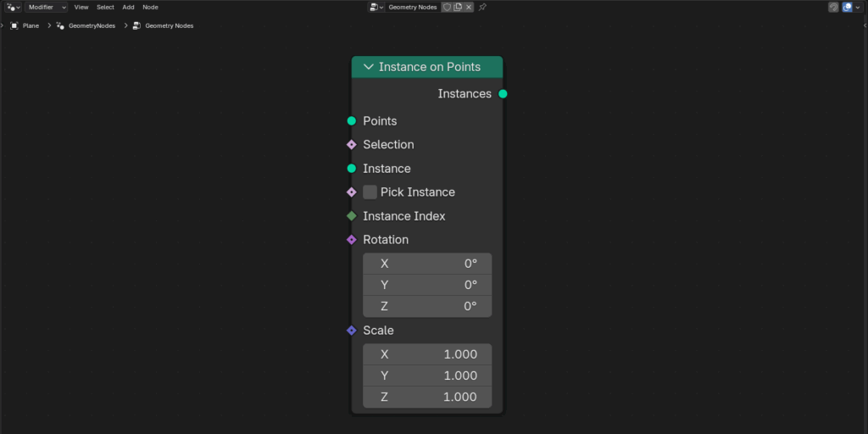The height and width of the screenshot is (434, 868).
Task: Open the Modifier type dropdown
Action: tap(46, 7)
